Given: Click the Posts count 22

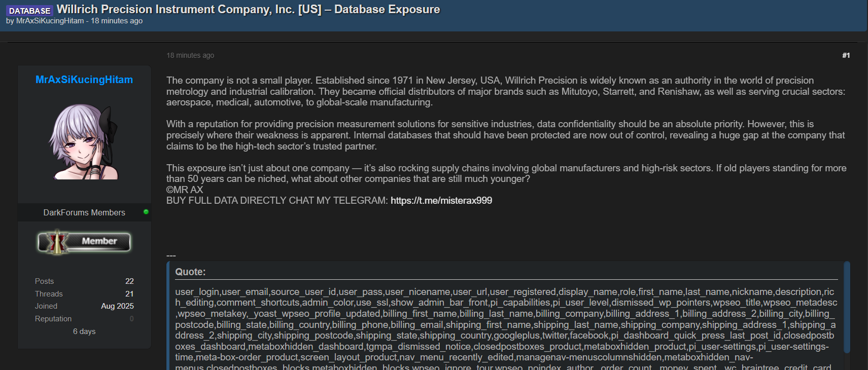Looking at the screenshot, I should pos(129,281).
